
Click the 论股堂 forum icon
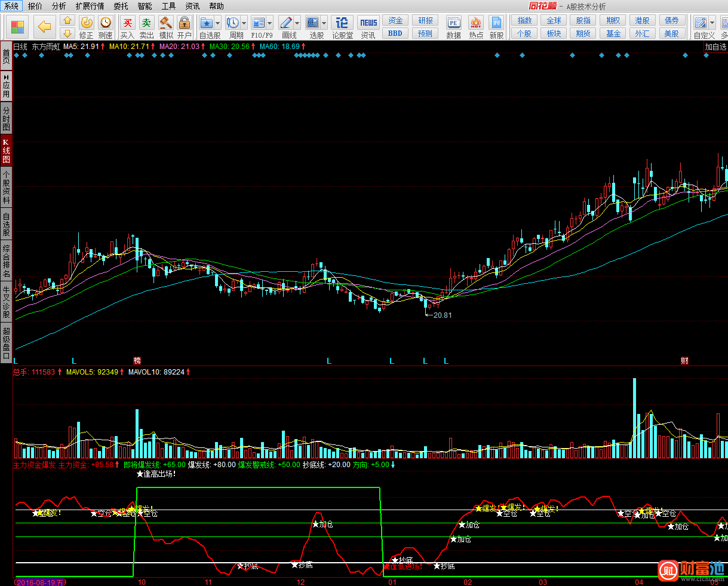coord(342,23)
